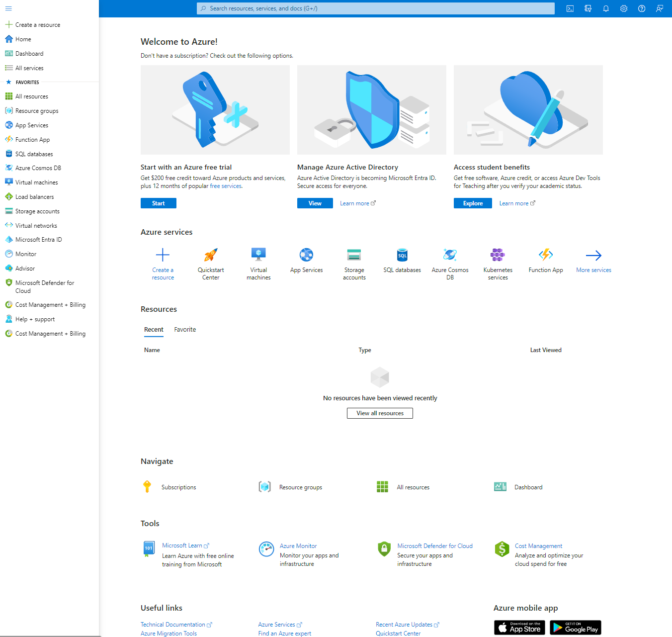Open the free services link
Image resolution: width=672 pixels, height=637 pixels.
[226, 186]
